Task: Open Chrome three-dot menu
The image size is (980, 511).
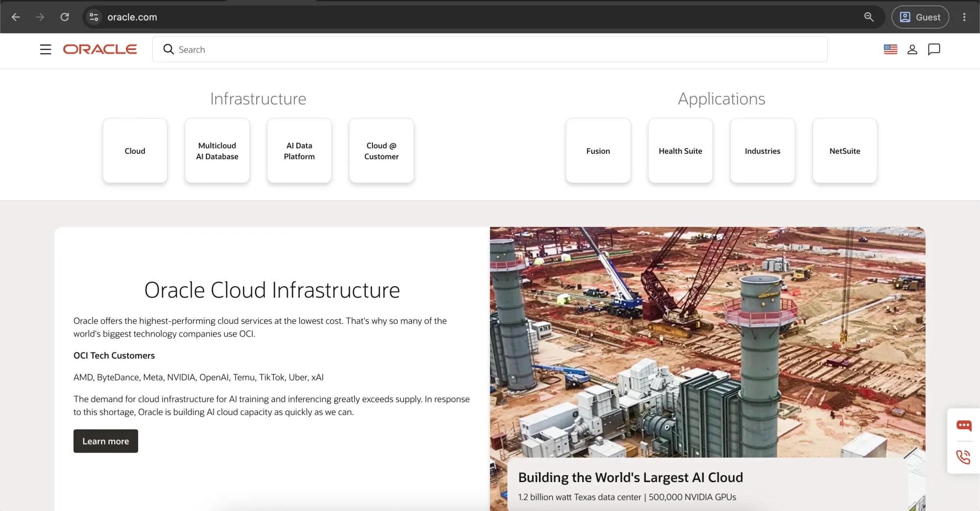Action: coord(964,17)
